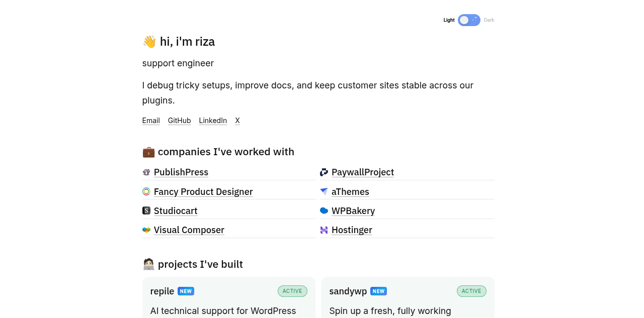Open the GitHub profile link

(180, 121)
